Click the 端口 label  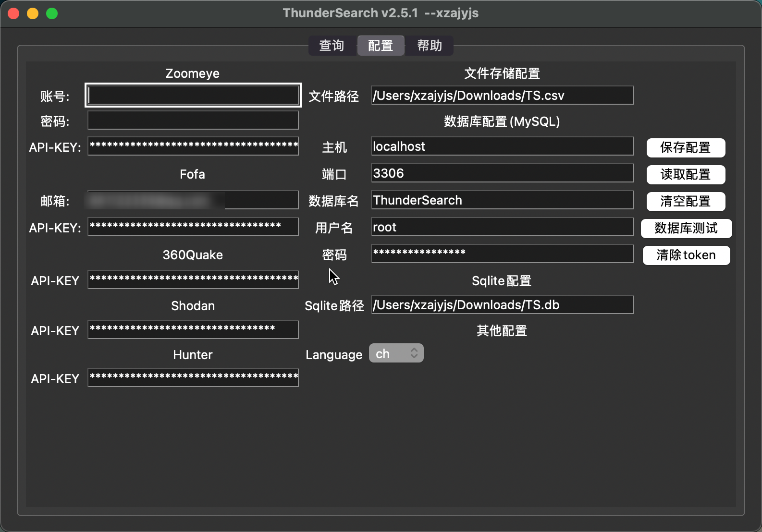click(x=334, y=174)
